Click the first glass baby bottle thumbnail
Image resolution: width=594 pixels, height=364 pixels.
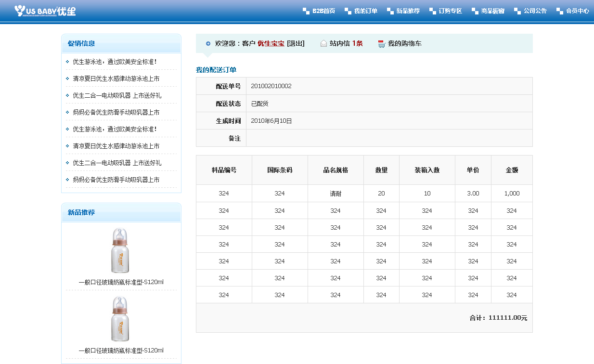pos(120,250)
